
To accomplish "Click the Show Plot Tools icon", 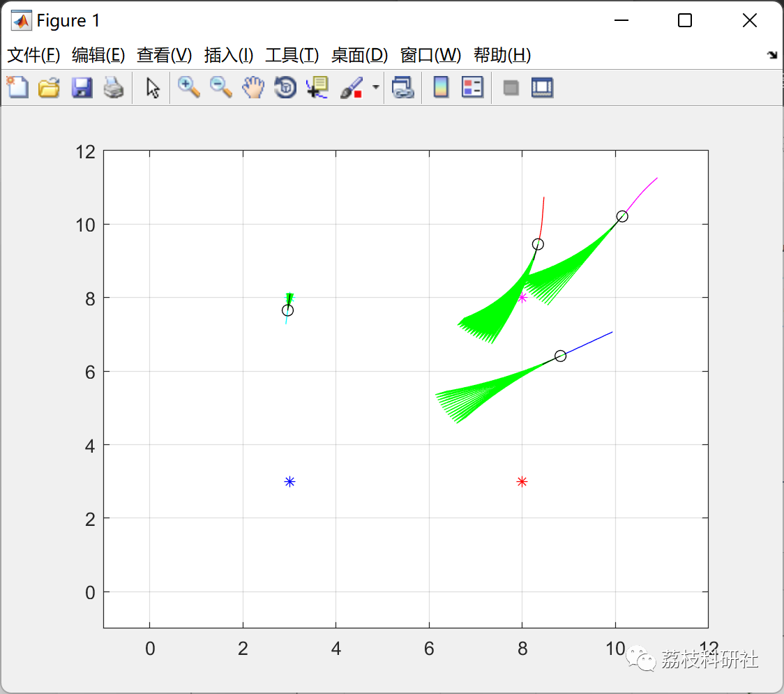I will (x=542, y=87).
